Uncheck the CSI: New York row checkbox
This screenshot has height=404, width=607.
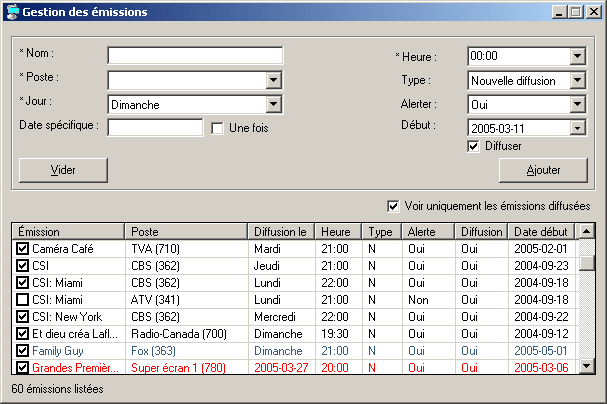[22, 317]
